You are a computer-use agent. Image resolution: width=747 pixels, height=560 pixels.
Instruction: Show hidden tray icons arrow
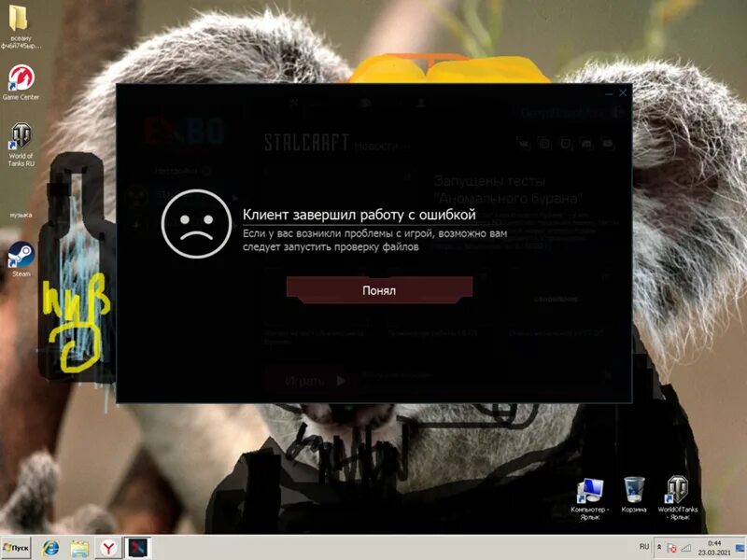[659, 548]
